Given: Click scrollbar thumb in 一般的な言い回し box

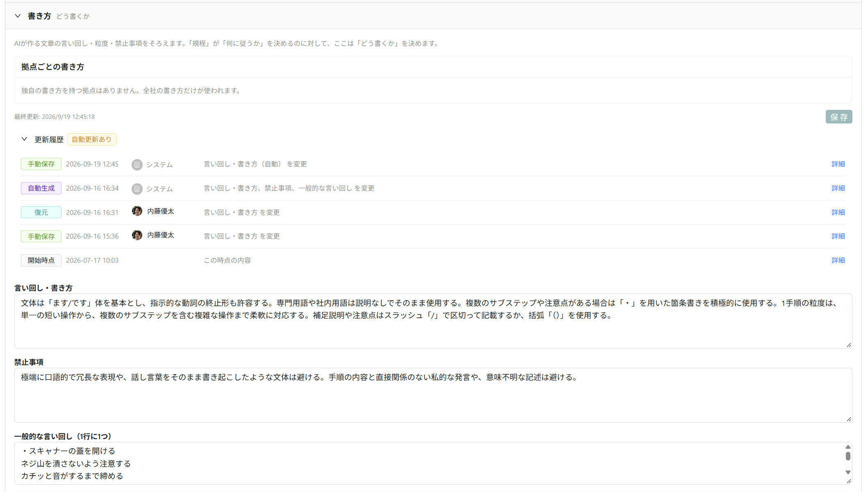Looking at the screenshot, I should point(848,456).
